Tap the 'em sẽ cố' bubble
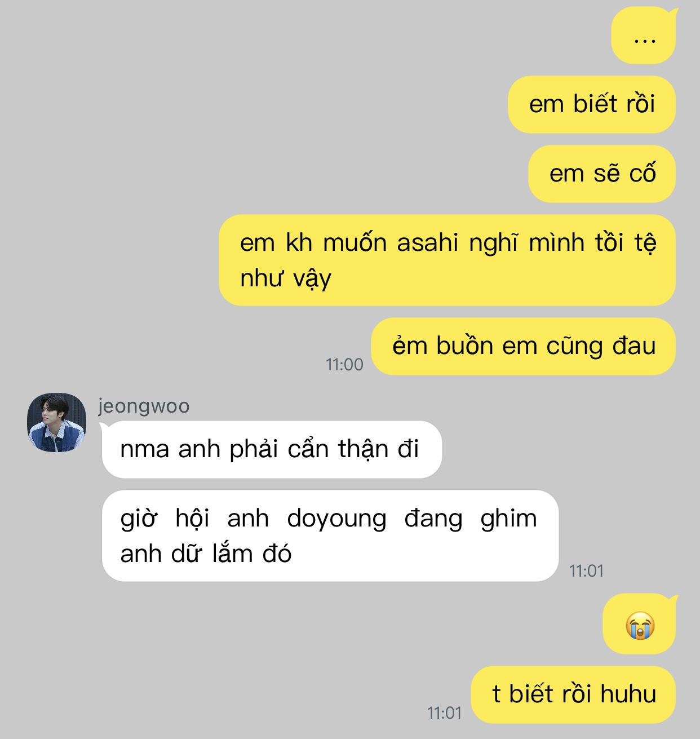 pyautogui.click(x=602, y=174)
